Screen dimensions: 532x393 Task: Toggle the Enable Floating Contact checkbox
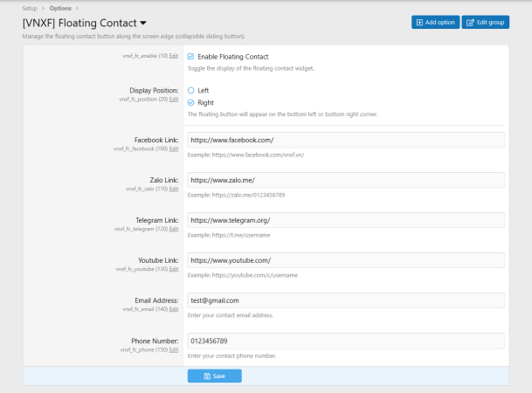point(190,57)
